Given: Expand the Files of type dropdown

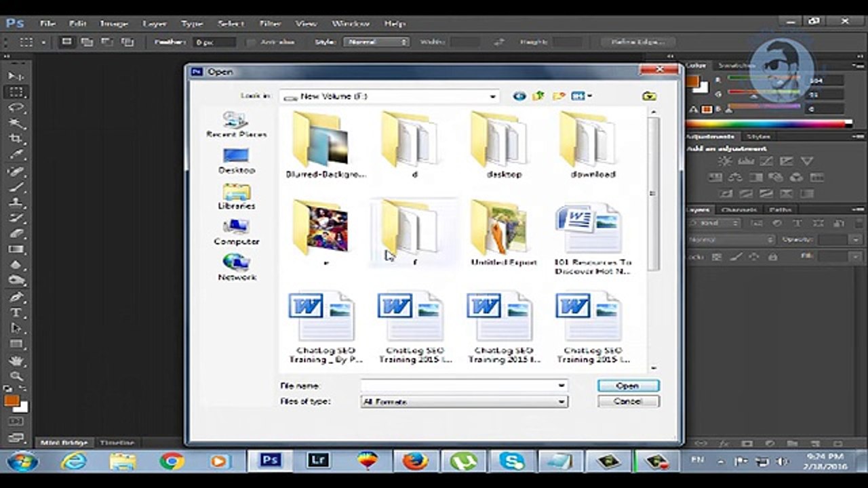Looking at the screenshot, I should (x=561, y=402).
